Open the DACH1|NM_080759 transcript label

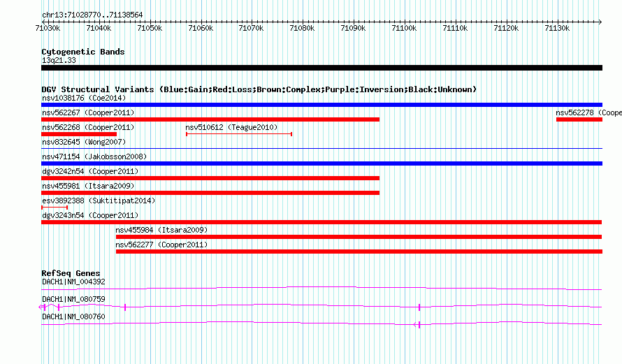pos(73,299)
